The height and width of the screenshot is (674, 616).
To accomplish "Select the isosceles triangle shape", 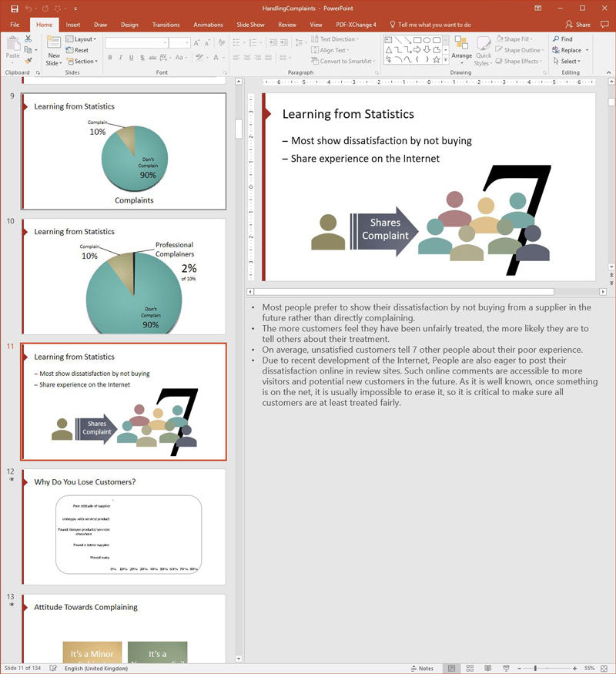I will pos(388,50).
